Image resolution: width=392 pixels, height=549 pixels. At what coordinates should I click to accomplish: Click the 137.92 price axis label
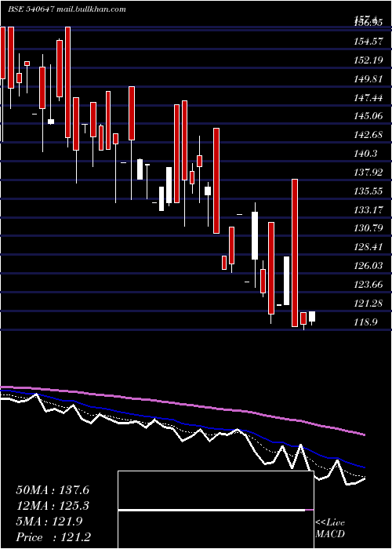click(x=368, y=173)
